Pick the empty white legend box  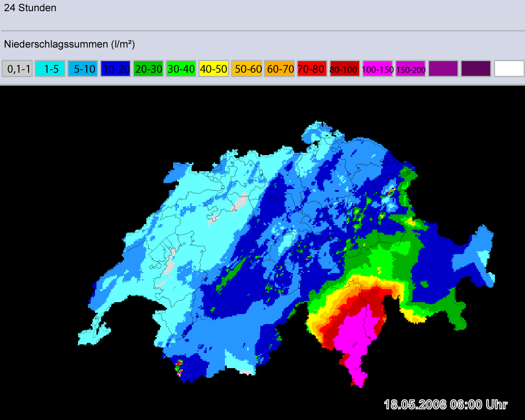point(509,69)
